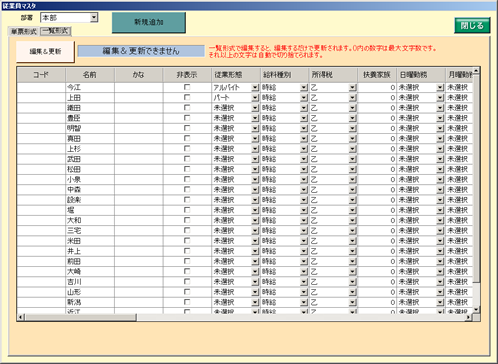498x364 pixels.
Task: Click the name cell 新潟
Action: pyautogui.click(x=90, y=302)
